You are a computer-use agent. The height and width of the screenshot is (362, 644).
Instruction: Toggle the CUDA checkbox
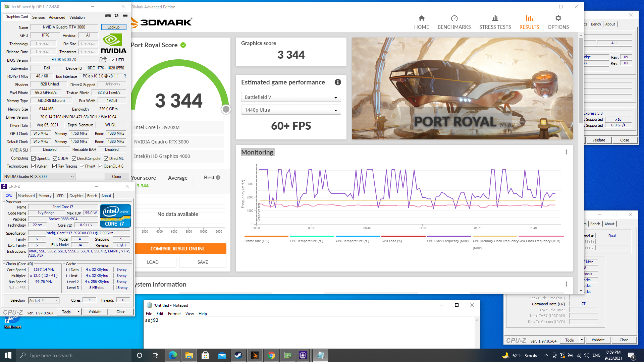(55, 158)
